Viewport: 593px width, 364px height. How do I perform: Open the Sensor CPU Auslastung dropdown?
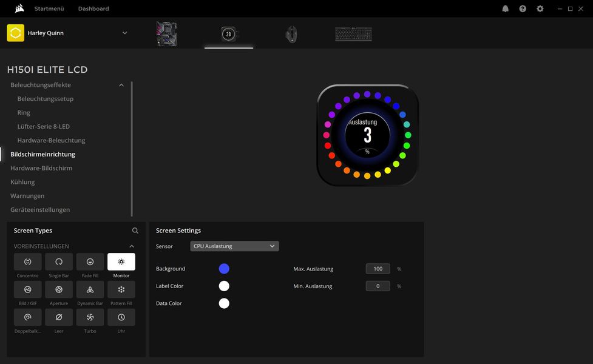coord(234,246)
